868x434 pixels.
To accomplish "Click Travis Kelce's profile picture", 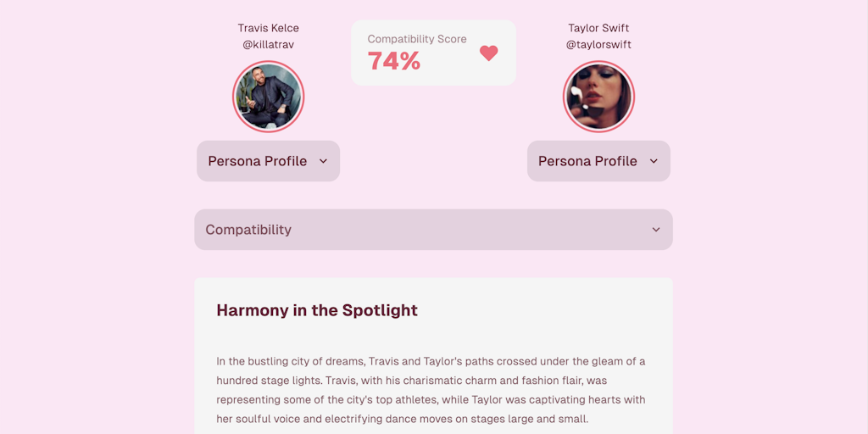I will (268, 97).
